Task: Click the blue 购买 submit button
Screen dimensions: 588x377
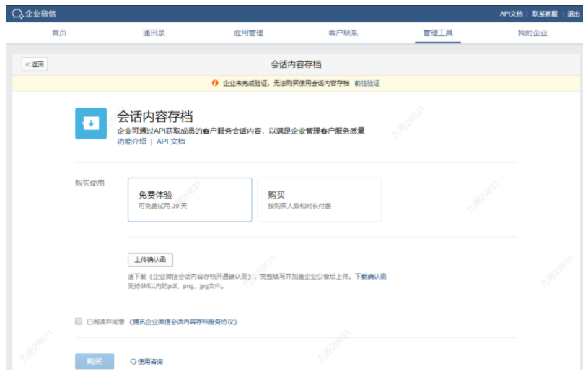Action: tap(95, 361)
